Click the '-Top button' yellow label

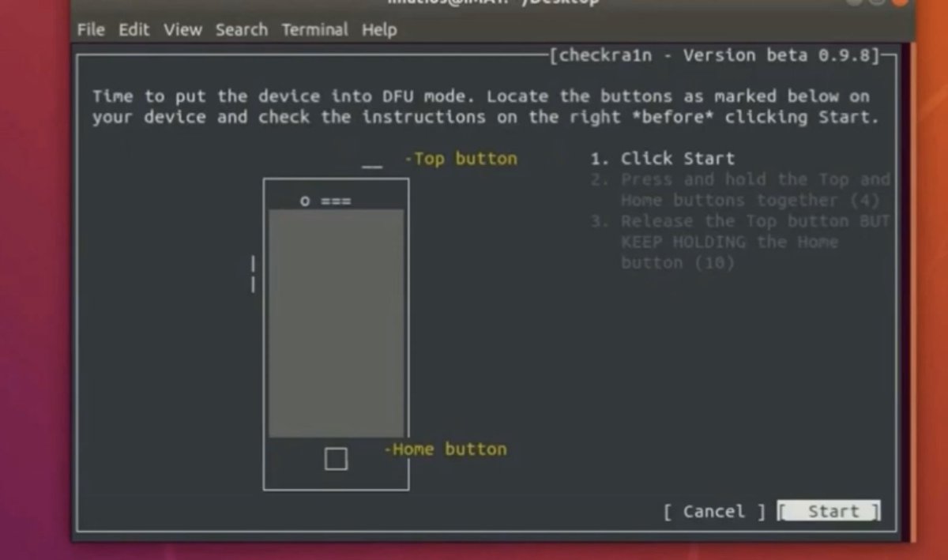tap(461, 159)
